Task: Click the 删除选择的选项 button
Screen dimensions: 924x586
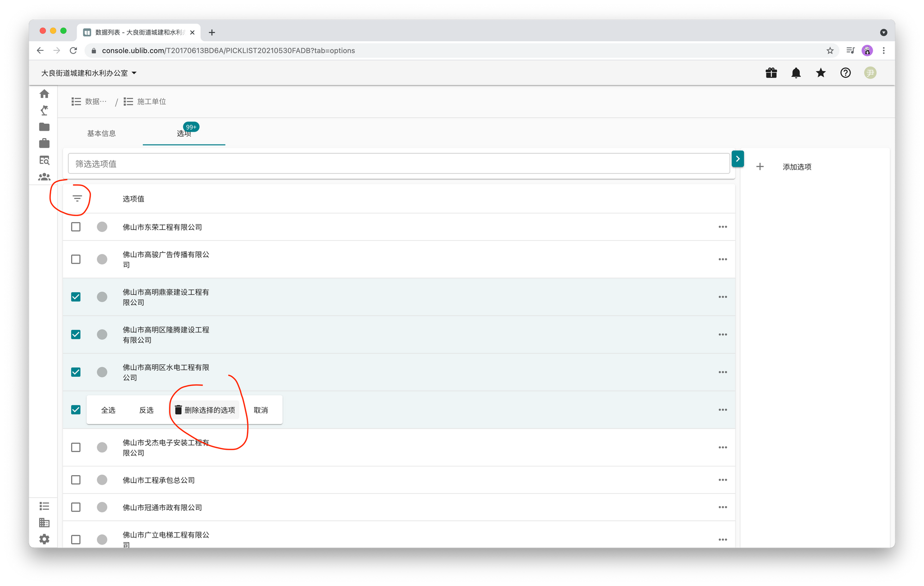Action: pyautogui.click(x=205, y=410)
